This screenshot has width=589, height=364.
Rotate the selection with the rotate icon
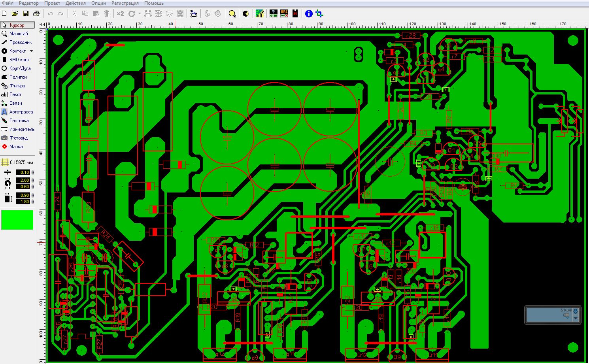click(x=132, y=13)
